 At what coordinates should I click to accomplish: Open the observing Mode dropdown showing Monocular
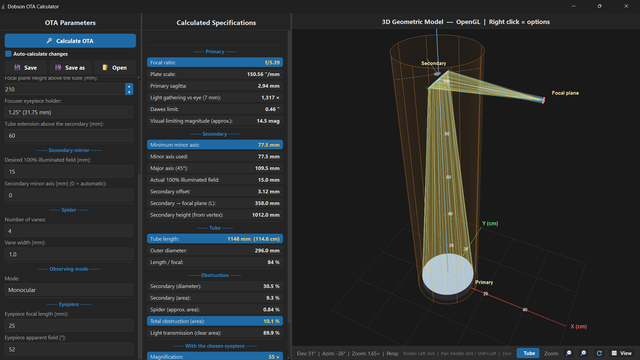click(x=69, y=290)
